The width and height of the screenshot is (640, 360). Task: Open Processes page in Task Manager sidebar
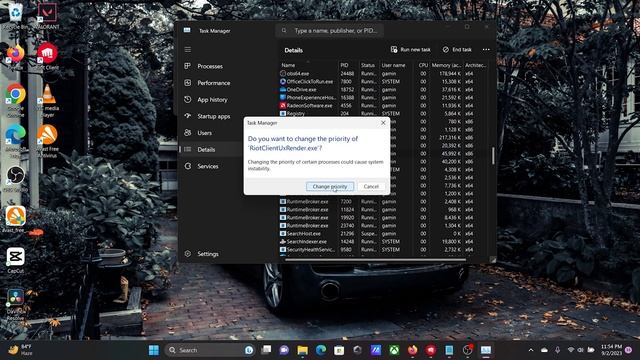click(210, 66)
